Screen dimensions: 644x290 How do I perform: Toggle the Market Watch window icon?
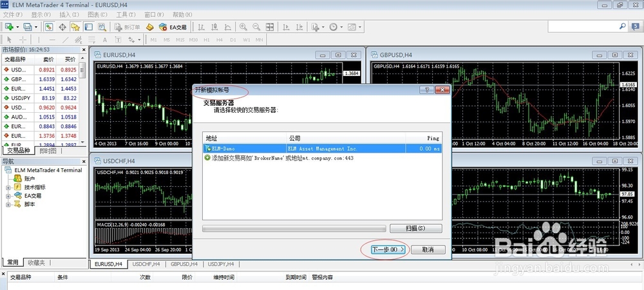[x=49, y=27]
